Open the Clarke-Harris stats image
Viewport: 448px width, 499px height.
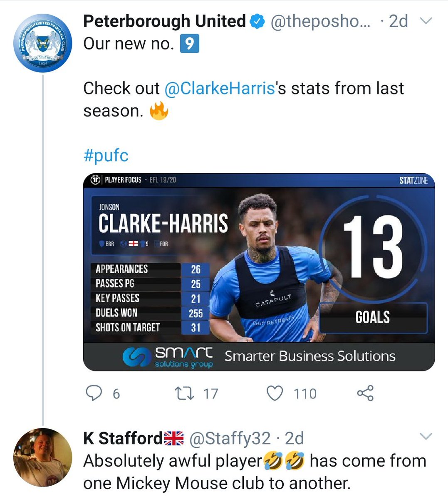(x=259, y=272)
